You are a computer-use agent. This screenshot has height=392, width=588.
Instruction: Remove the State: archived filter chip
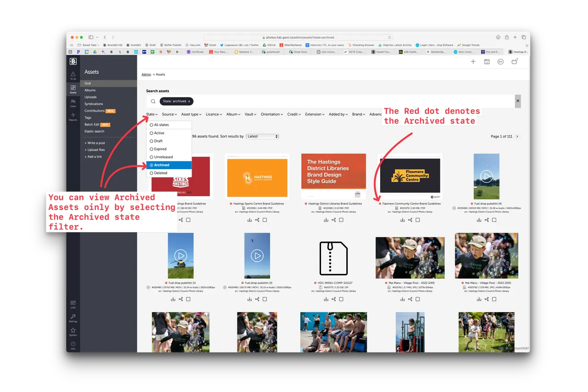pos(189,101)
